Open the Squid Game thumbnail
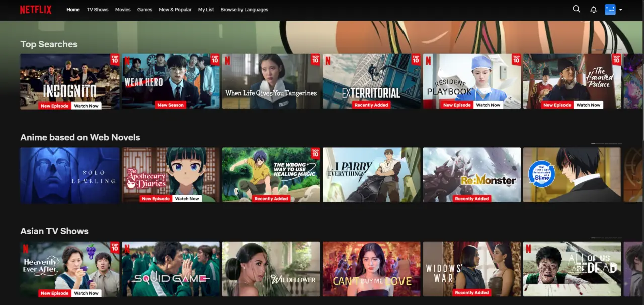This screenshot has width=644, height=305. (x=171, y=269)
